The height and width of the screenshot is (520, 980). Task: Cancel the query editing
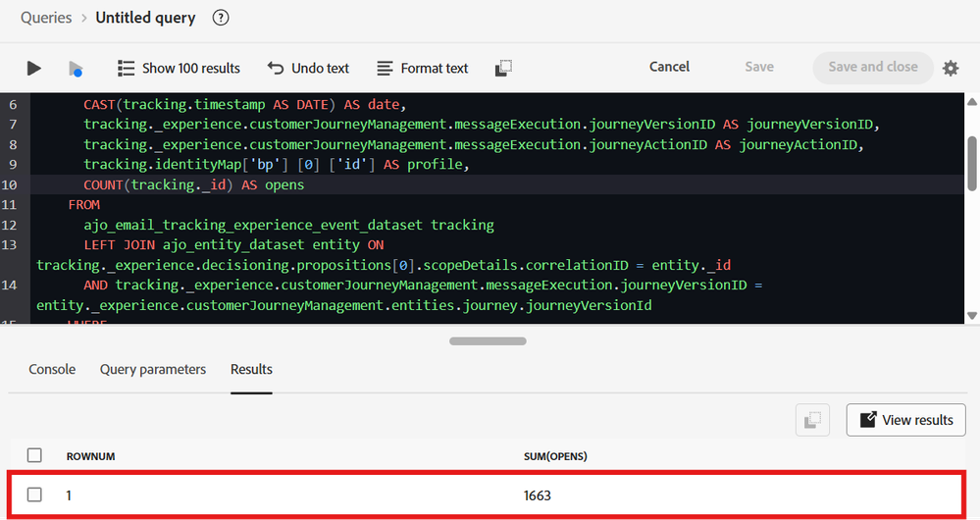click(x=669, y=67)
